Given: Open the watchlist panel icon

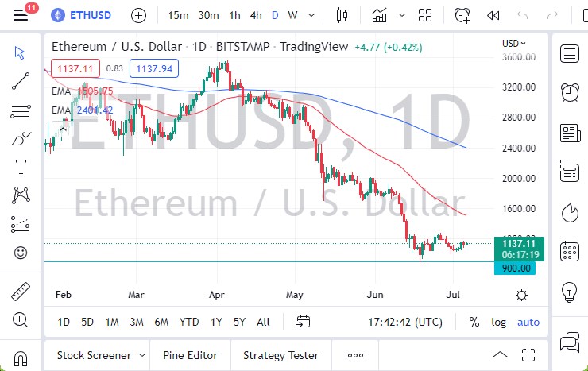Looking at the screenshot, I should click(569, 54).
